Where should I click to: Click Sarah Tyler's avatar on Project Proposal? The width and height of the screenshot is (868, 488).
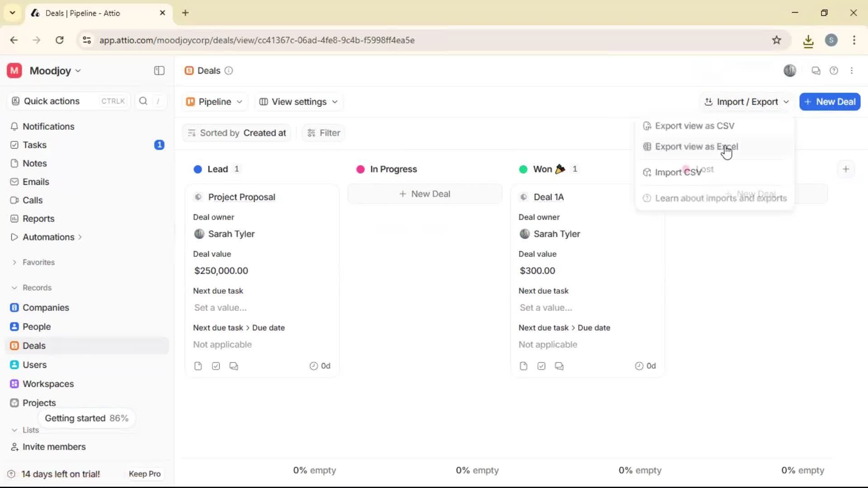[199, 234]
